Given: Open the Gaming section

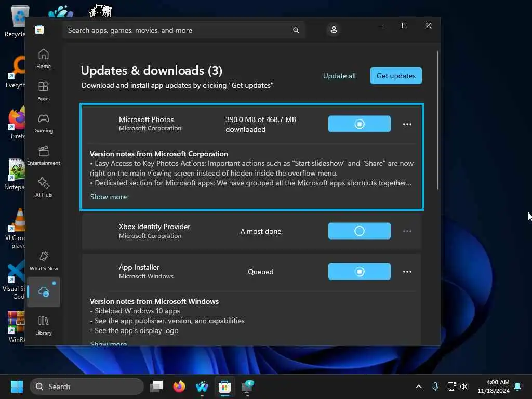Looking at the screenshot, I should 44,123.
